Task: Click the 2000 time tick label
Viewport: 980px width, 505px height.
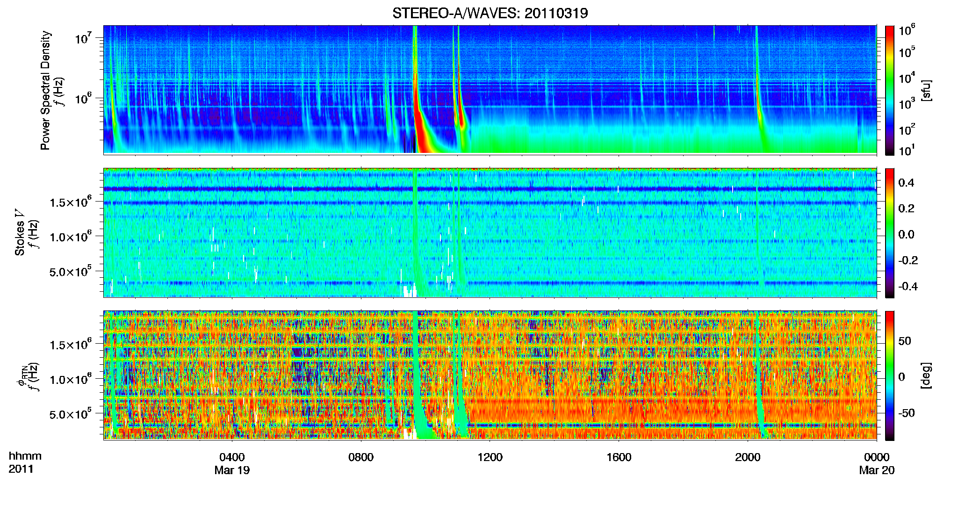Action: coord(748,457)
